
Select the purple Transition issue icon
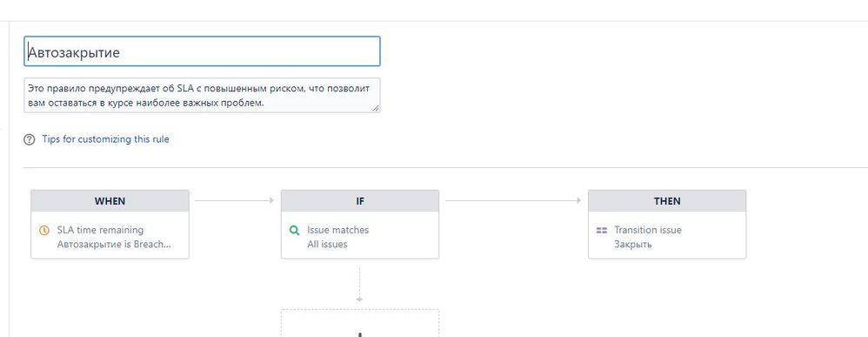click(x=602, y=230)
